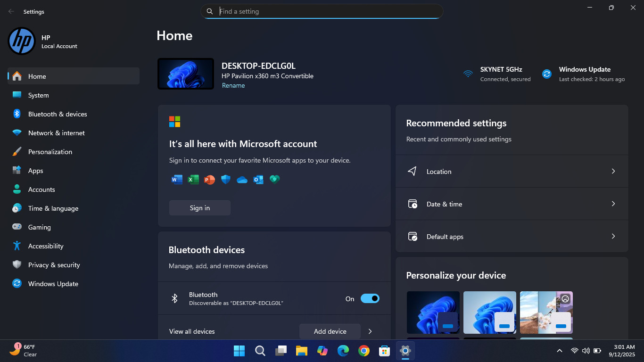Expand the Default apps chevron
Image resolution: width=644 pixels, height=362 pixels.
pos(613,236)
